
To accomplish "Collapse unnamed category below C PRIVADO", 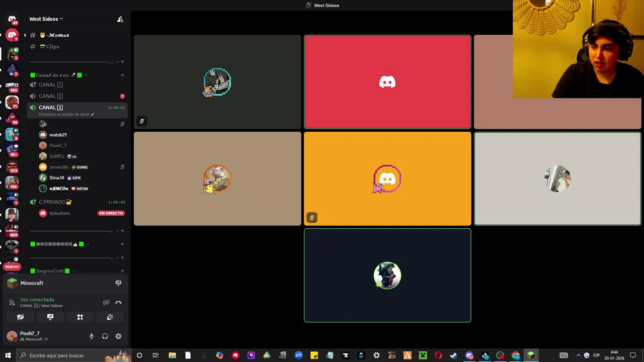I will [118, 231].
